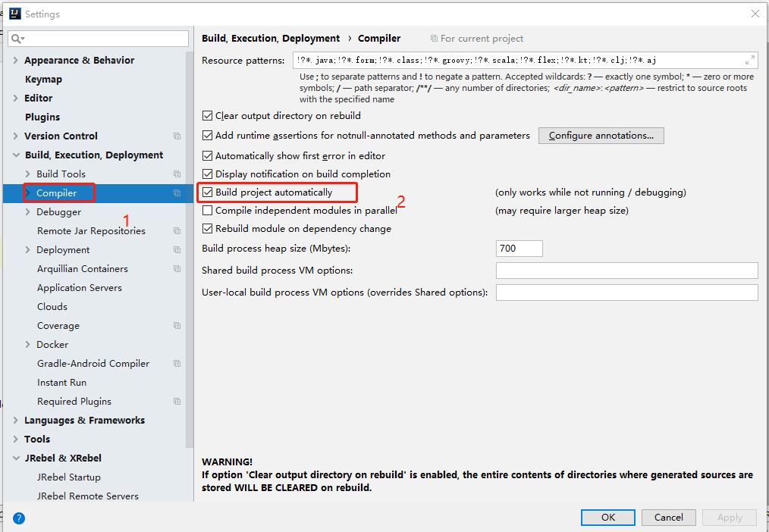Viewport: 769px width, 532px height.
Task: Expand the Version Control tree node
Action: 16,136
